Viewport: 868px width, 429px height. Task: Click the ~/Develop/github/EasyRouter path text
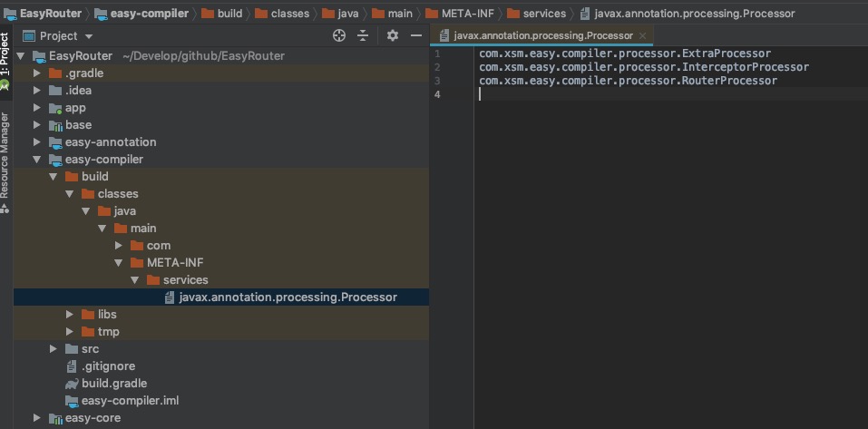coord(204,56)
